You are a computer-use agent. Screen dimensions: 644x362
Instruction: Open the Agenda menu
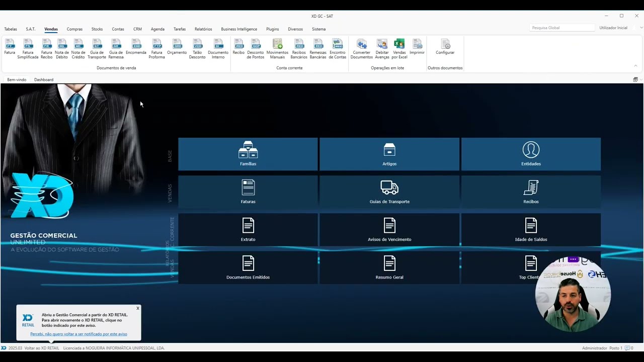pyautogui.click(x=157, y=29)
